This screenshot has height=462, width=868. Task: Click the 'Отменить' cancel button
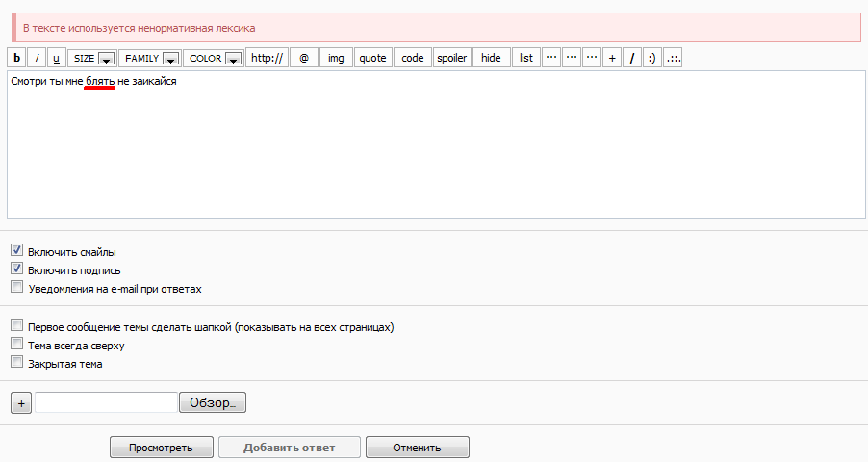coord(417,448)
